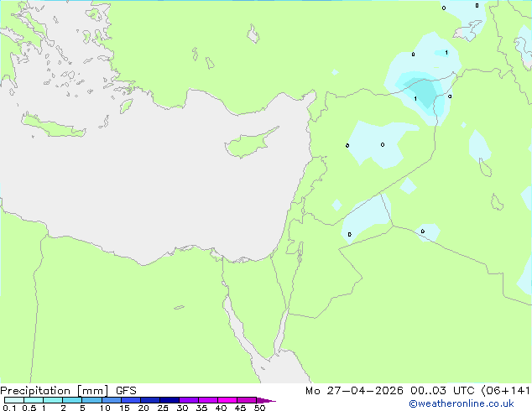Click the '25' legend value label
Viewport: 532px width, 411px height.
pos(163,408)
